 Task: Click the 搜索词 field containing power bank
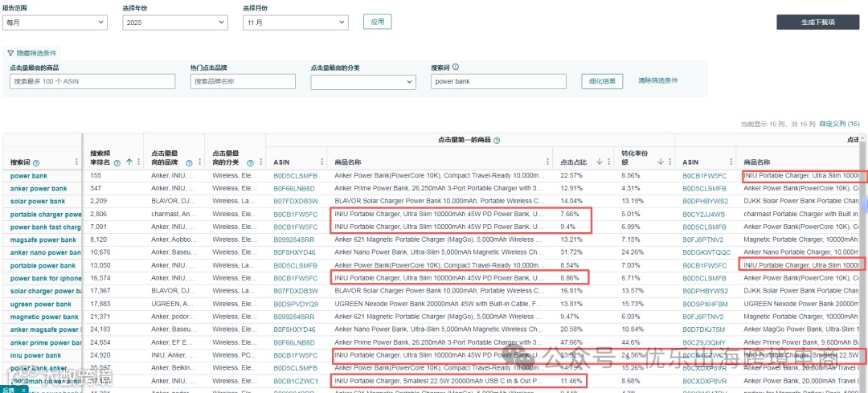click(x=499, y=81)
